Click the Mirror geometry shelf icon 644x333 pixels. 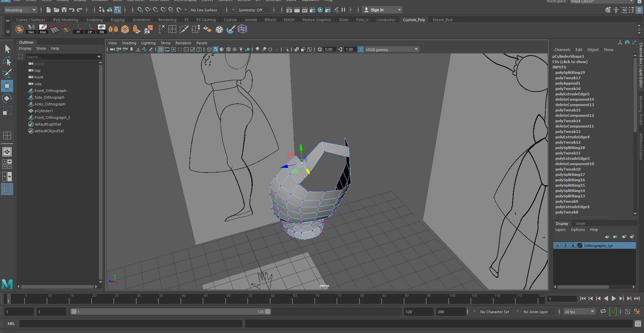pos(113,29)
